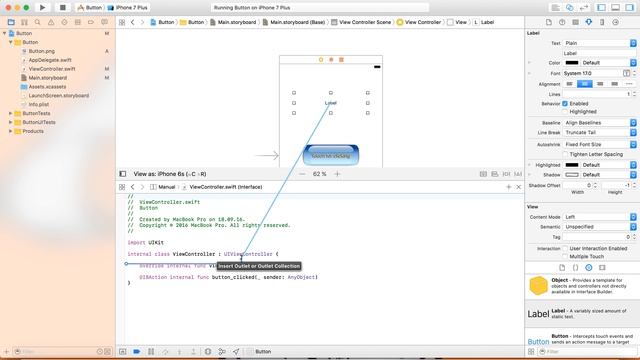This screenshot has width=640, height=360.
Task: Select Button.png in navigator
Action: click(x=41, y=51)
